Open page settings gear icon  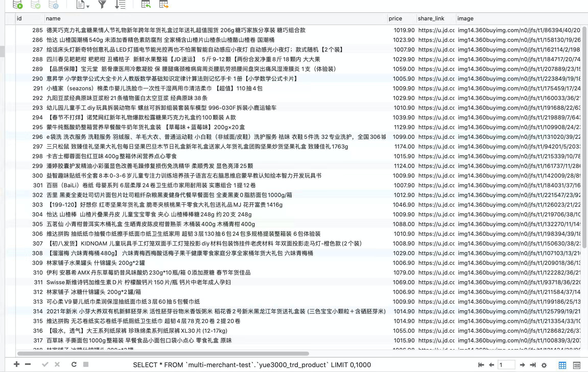(544, 365)
